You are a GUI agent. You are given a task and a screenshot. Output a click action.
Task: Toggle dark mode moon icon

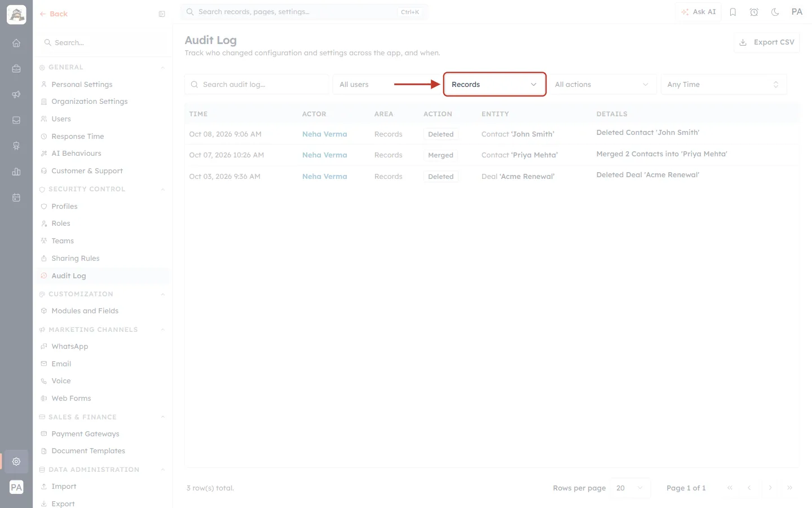tap(775, 12)
